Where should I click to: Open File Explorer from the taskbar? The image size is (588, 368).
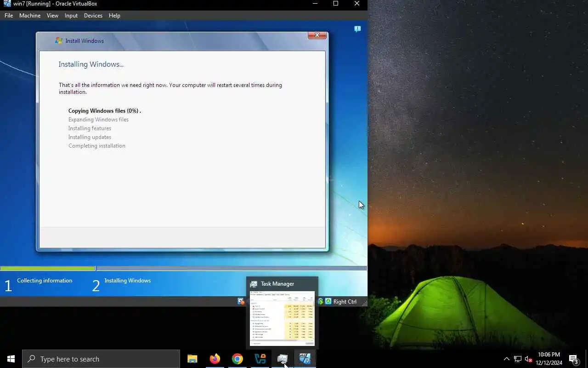pos(192,359)
